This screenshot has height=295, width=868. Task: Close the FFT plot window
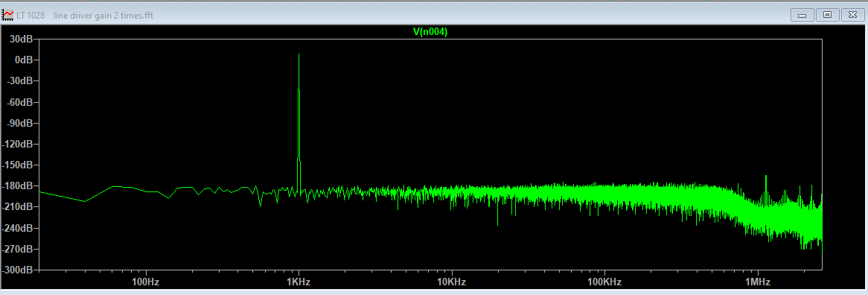[x=853, y=14]
